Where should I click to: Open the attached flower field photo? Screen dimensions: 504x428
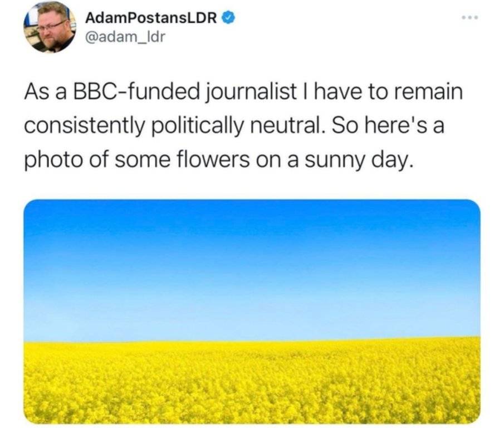[x=252, y=311]
